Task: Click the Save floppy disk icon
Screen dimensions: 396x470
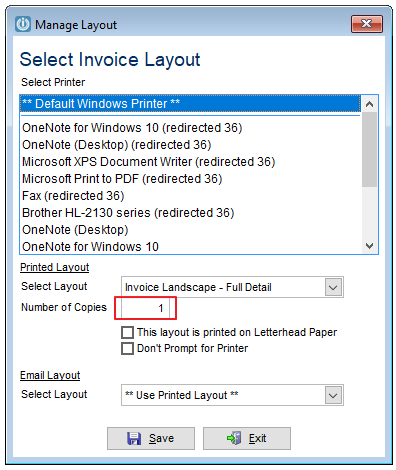Action: click(134, 438)
